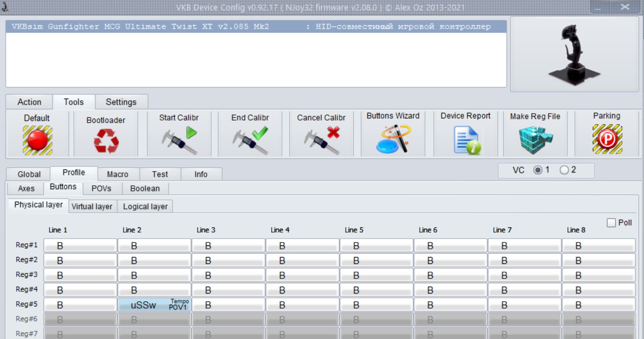Click Reg#1 Line 4 button cell
Screen dimensions: 644x339
[x=302, y=246]
